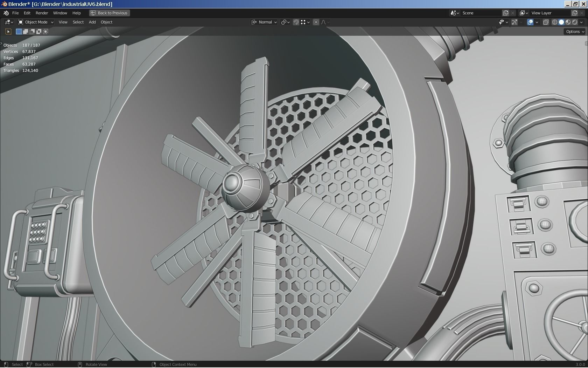Image resolution: width=588 pixels, height=368 pixels.
Task: Switch to solid viewport shading
Action: click(561, 22)
